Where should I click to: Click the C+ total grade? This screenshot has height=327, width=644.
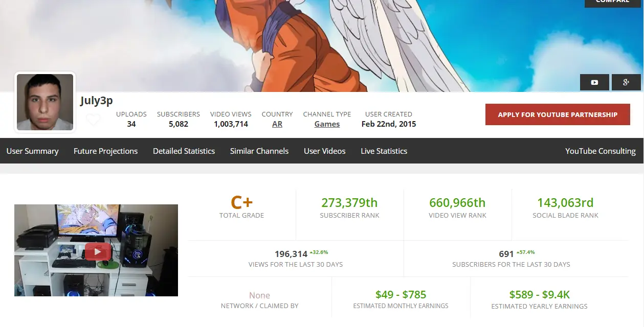click(x=241, y=203)
